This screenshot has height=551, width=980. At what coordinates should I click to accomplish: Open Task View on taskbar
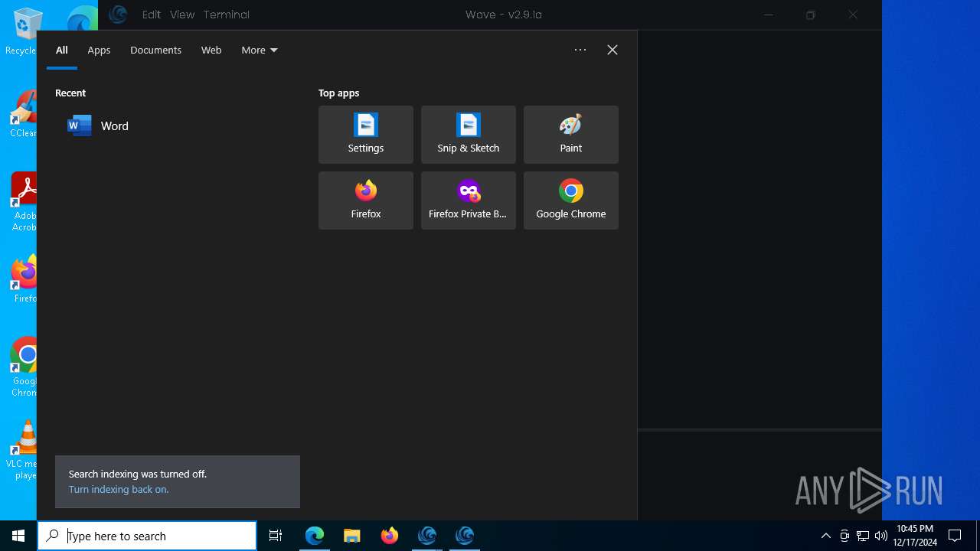[x=276, y=536]
